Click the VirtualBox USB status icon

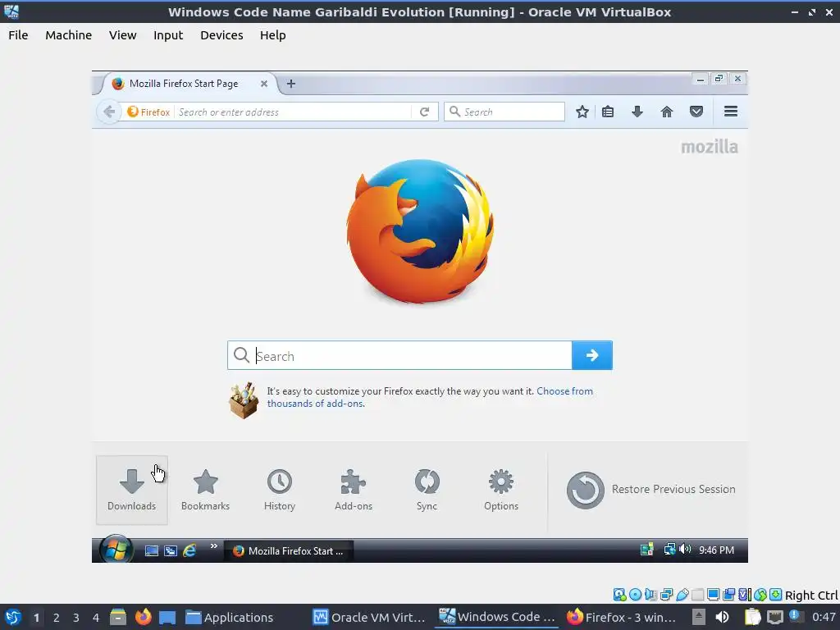point(682,594)
